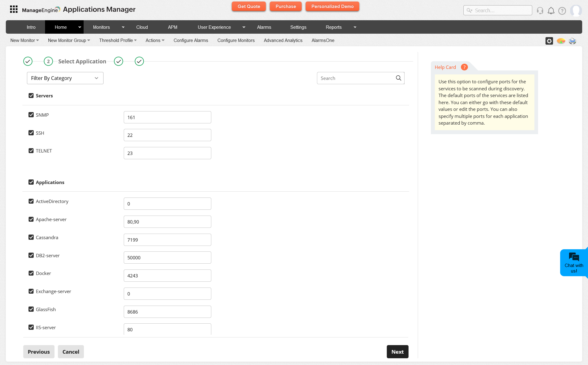Viewport: 588px width, 365px height.
Task: Uncheck the Cassandra checkbox
Action: click(x=31, y=237)
